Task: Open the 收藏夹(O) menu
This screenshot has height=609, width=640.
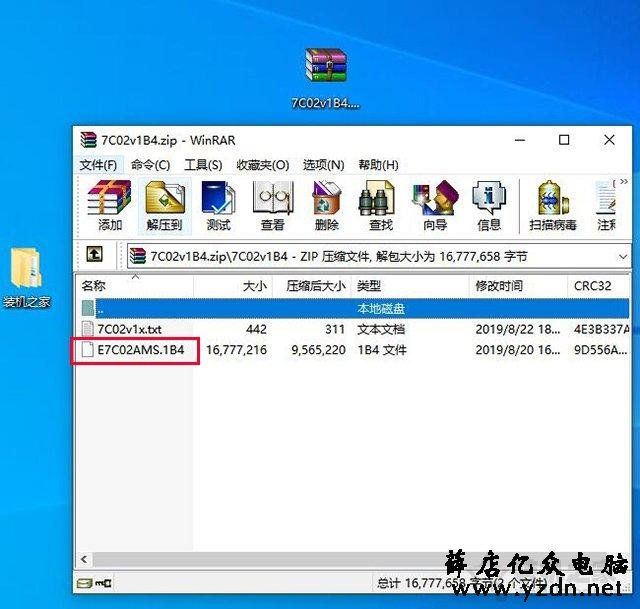Action: (x=262, y=165)
